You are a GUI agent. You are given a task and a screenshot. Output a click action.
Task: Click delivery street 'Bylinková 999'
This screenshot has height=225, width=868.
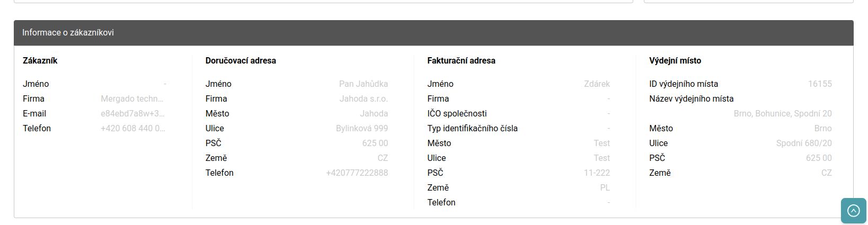pos(362,128)
